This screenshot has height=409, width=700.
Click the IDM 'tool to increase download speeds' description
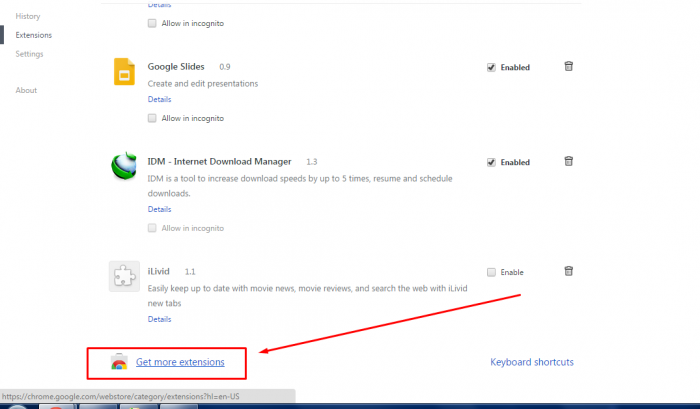(x=300, y=186)
